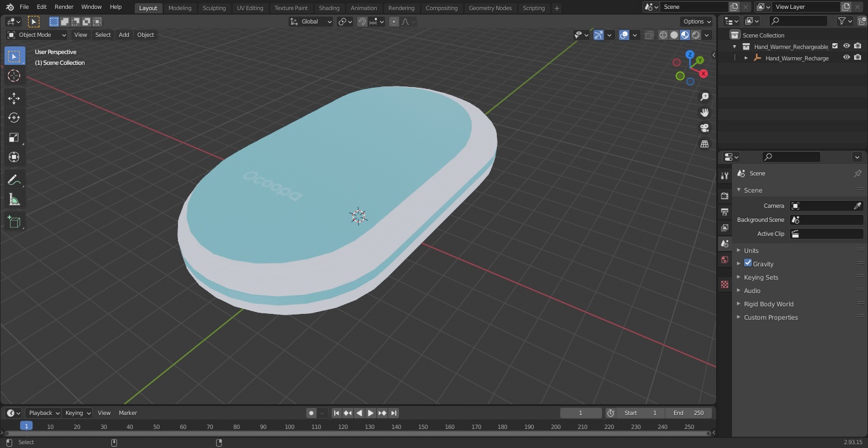
Task: Open the World properties tab
Action: point(724,259)
